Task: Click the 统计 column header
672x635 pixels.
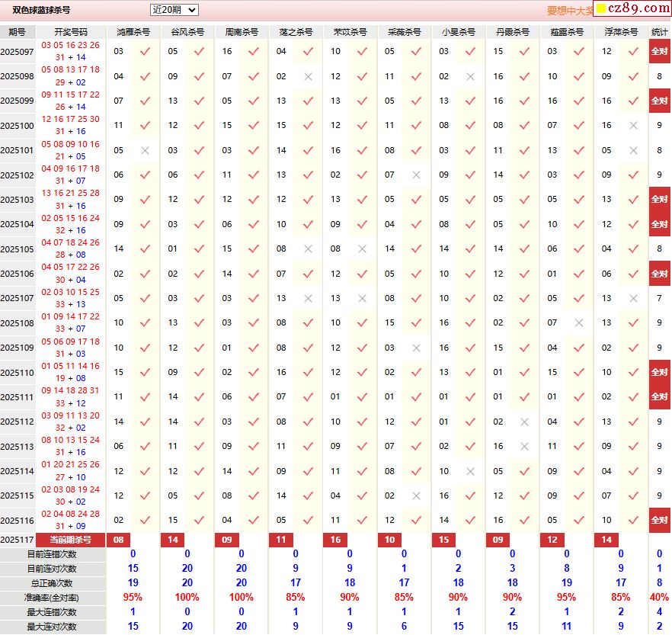Action: [660, 32]
